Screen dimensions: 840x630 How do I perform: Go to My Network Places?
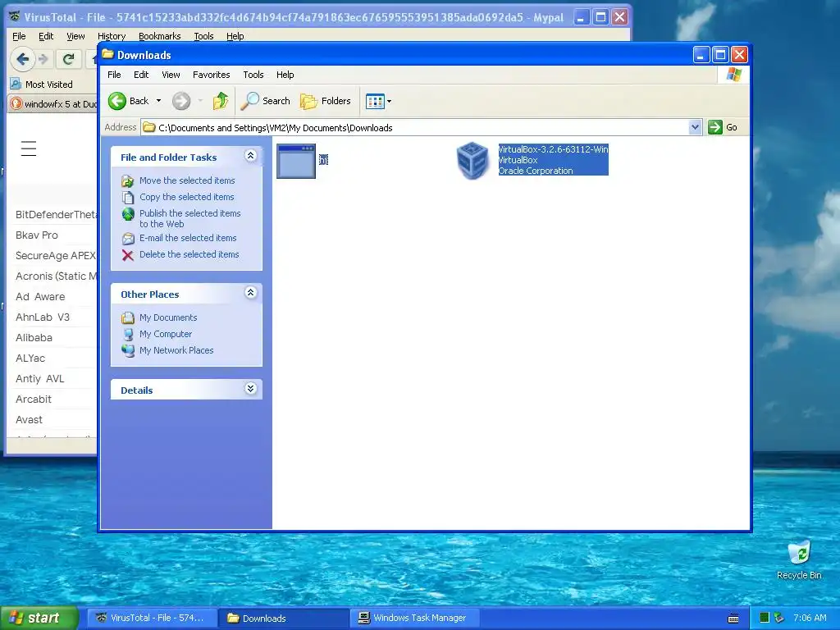pyautogui.click(x=176, y=350)
